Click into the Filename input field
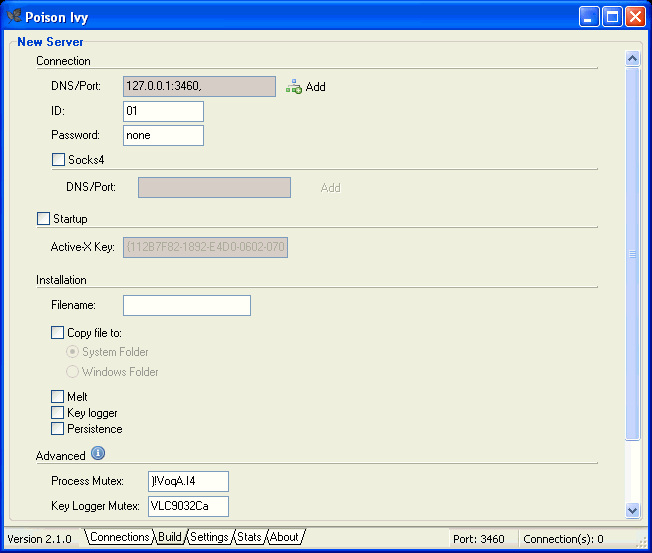Image resolution: width=652 pixels, height=553 pixels. [186, 306]
